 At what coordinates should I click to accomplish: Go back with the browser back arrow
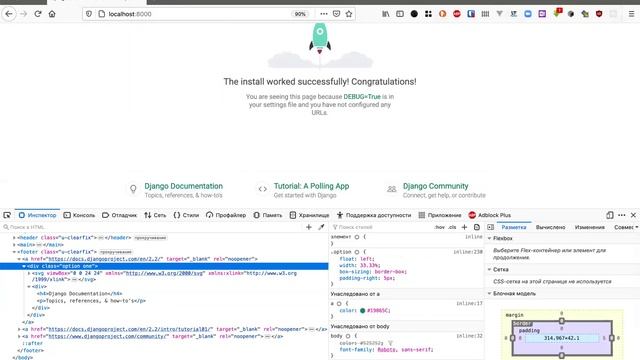pyautogui.click(x=9, y=14)
